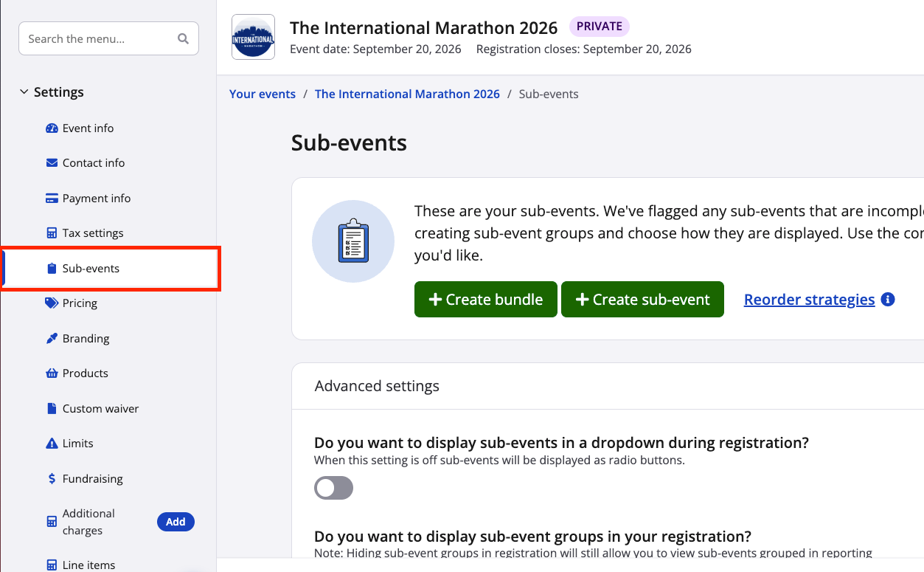This screenshot has width=924, height=572.
Task: Open the Reorder strategies link
Action: click(x=809, y=300)
